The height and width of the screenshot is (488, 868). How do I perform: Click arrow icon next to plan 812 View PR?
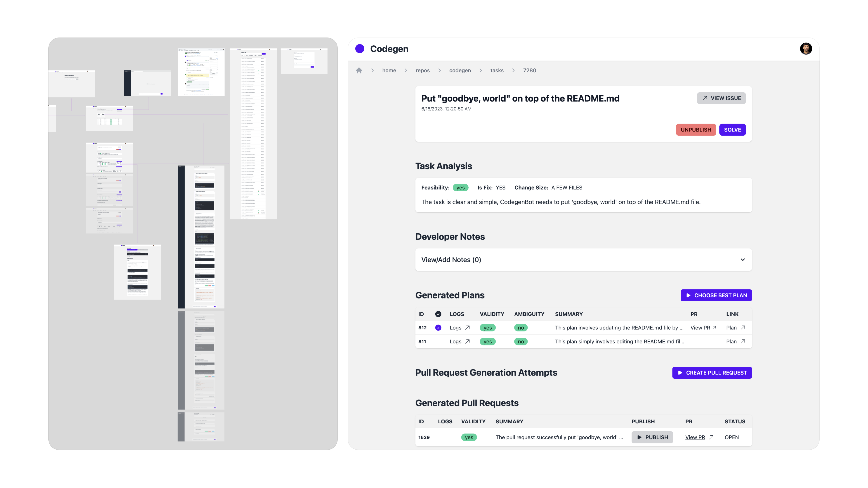[x=714, y=327]
